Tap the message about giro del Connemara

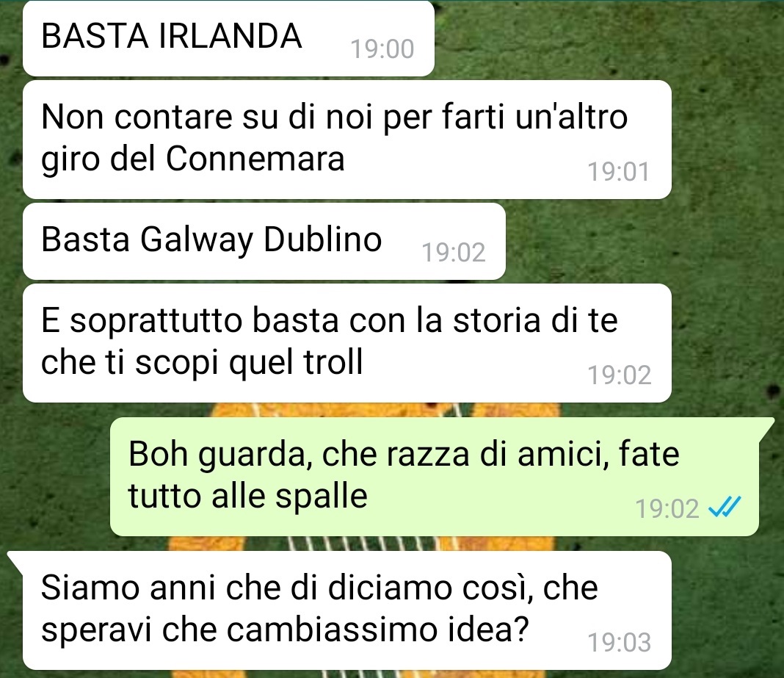click(x=347, y=139)
